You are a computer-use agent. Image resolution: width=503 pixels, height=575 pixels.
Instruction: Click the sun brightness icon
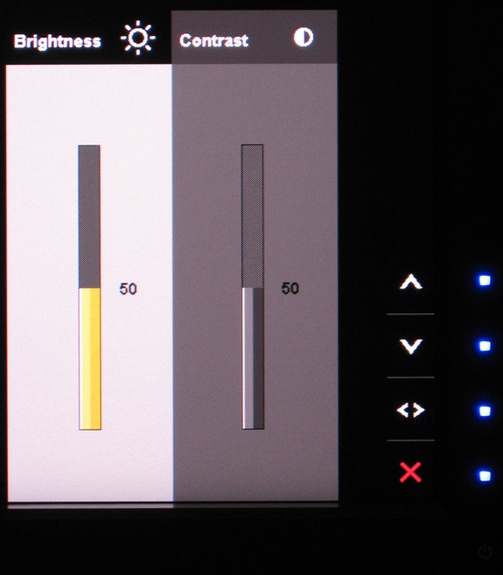(x=138, y=38)
